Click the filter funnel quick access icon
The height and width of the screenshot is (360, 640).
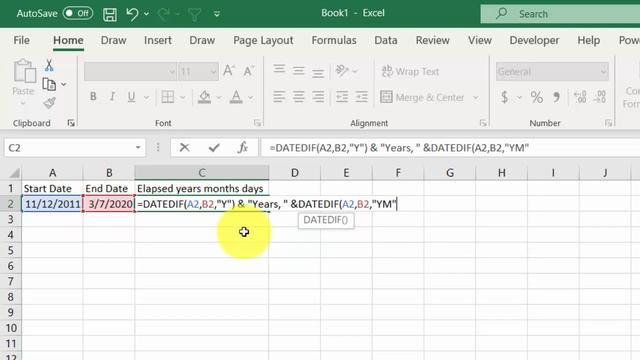click(195, 15)
